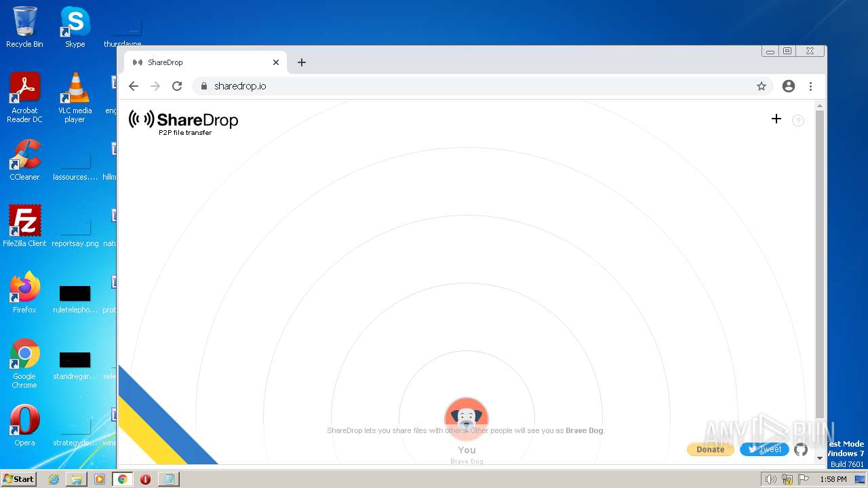Select the standregar desktop file
Viewport: 868px width, 488px height.
pos(75,365)
